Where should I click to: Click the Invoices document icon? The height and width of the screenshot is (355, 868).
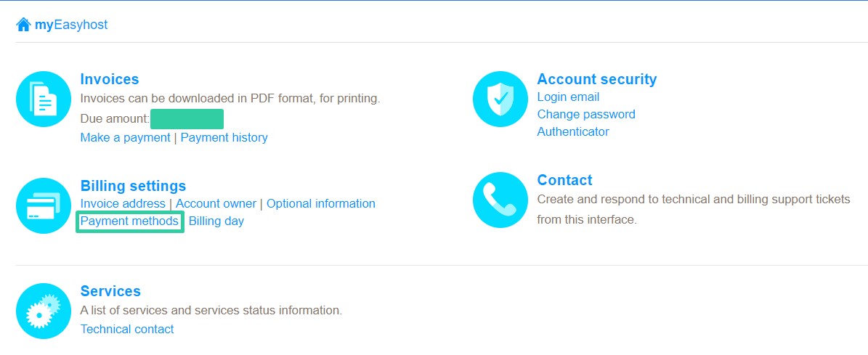pyautogui.click(x=44, y=99)
